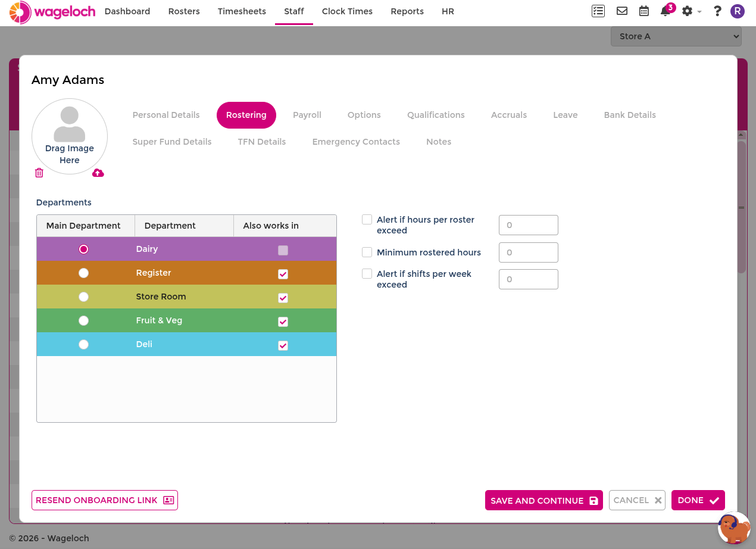
Task: Click the Cancel button
Action: click(x=637, y=500)
